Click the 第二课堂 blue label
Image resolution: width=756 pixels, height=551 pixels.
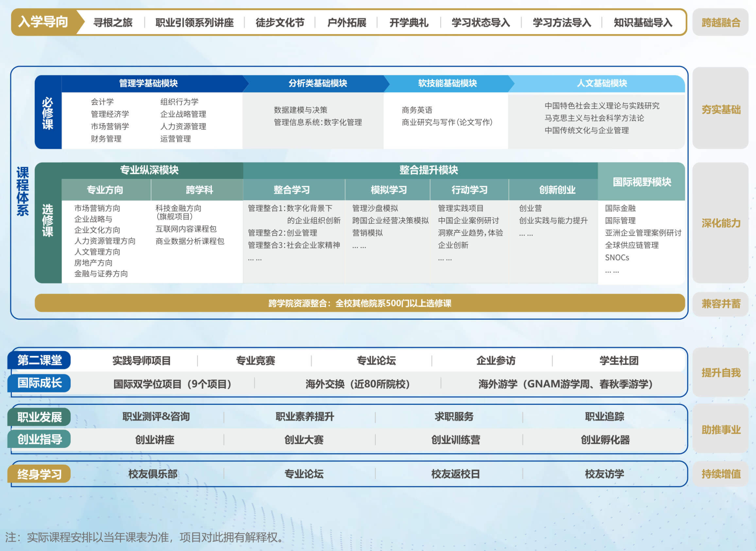click(x=39, y=360)
